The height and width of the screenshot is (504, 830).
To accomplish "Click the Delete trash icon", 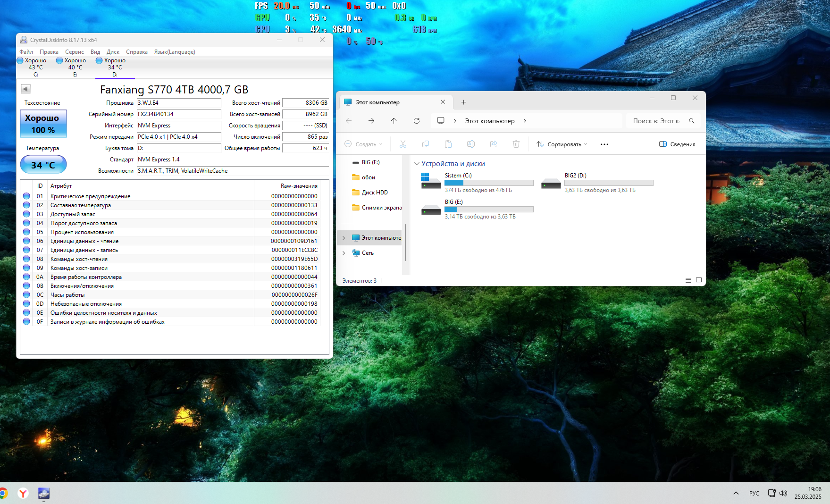I will click(x=516, y=144).
